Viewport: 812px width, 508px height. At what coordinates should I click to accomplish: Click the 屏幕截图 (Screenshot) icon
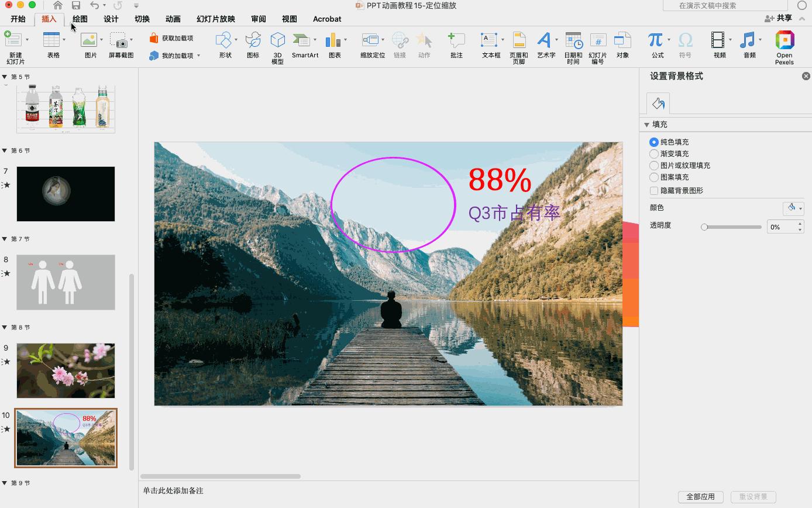(x=119, y=40)
